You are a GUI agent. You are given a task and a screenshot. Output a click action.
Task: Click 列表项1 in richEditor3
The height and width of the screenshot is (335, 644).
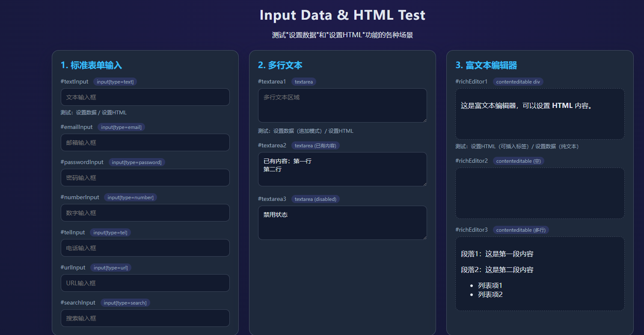(x=490, y=286)
